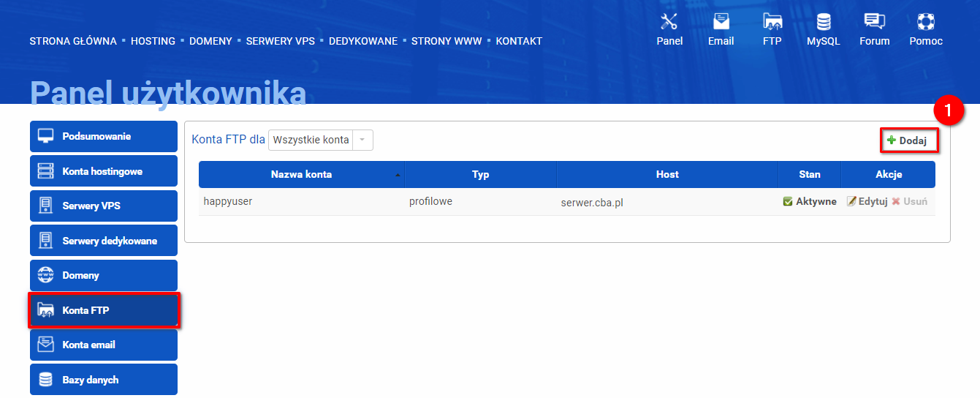Screen dimensions: 980x398
Task: Click the Akcje column header
Action: tap(889, 175)
